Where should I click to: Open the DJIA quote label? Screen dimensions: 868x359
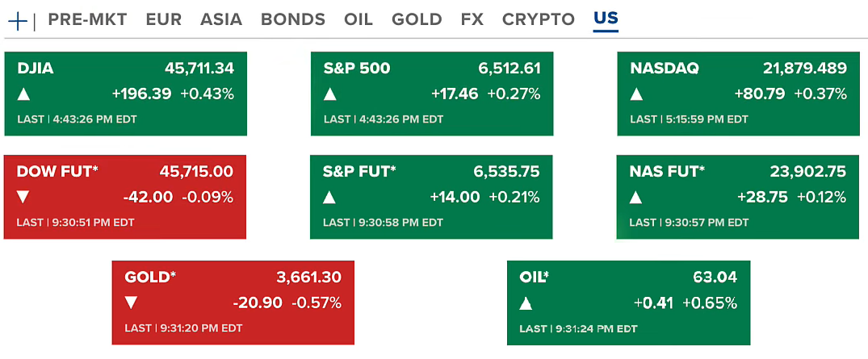(x=36, y=69)
